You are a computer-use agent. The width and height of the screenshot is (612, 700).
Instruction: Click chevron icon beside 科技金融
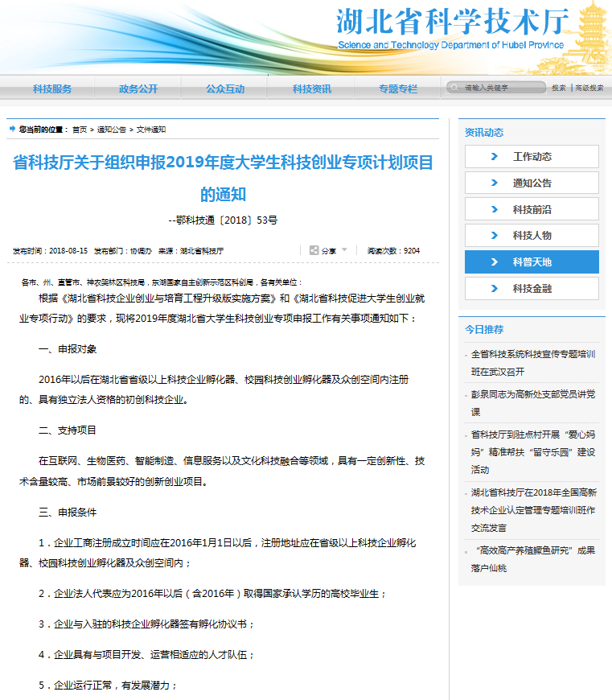(x=495, y=288)
